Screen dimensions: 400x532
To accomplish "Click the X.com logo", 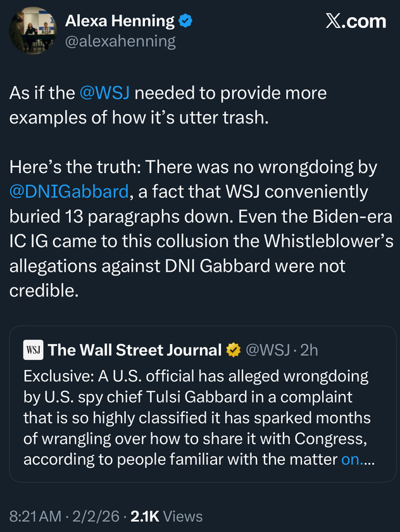I will point(355,22).
